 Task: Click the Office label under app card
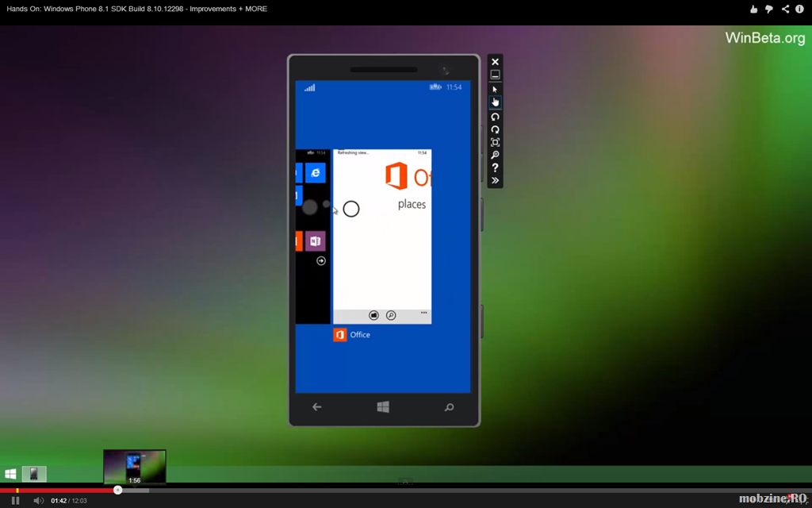click(360, 335)
